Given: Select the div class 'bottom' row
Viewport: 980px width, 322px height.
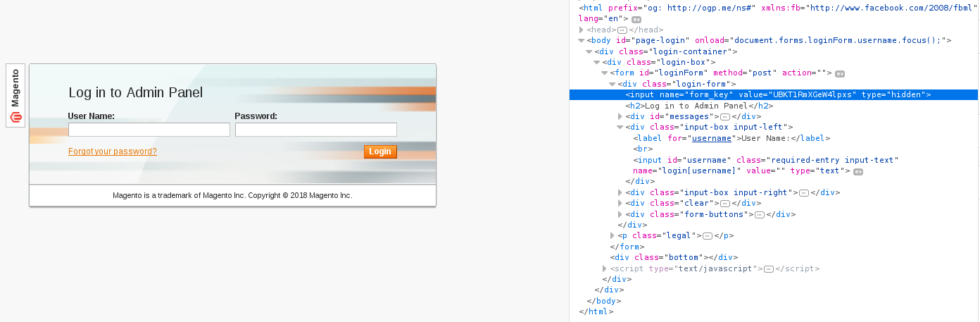Looking at the screenshot, I should pos(674,257).
